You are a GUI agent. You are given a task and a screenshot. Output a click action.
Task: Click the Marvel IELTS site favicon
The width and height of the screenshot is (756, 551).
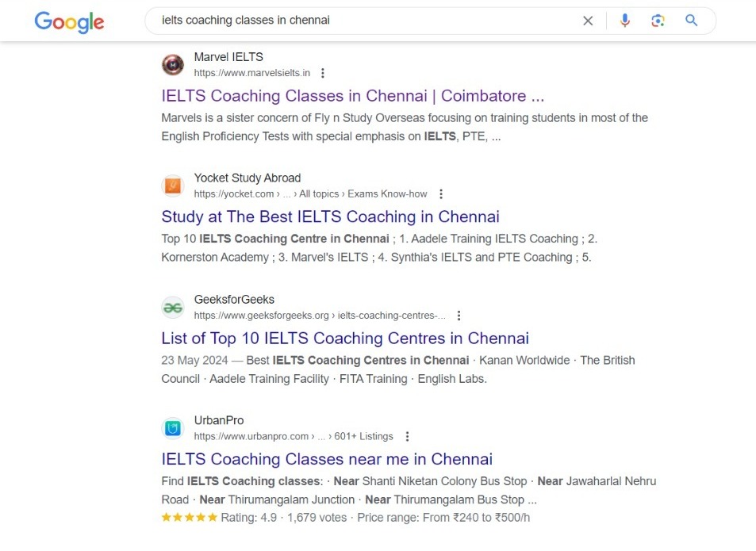click(x=173, y=65)
